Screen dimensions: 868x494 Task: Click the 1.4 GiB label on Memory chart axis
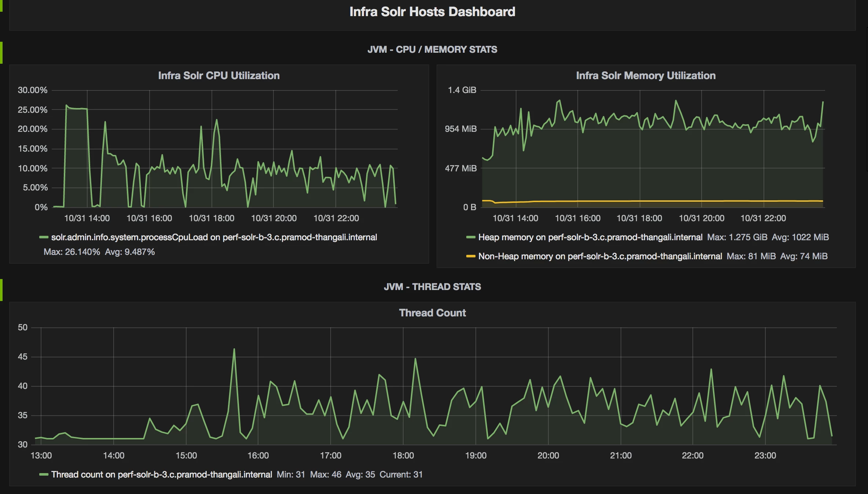[462, 90]
